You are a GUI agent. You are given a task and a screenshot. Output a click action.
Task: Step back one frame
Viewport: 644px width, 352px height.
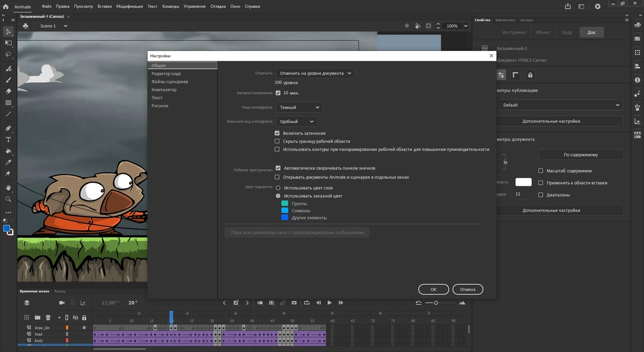coord(319,303)
